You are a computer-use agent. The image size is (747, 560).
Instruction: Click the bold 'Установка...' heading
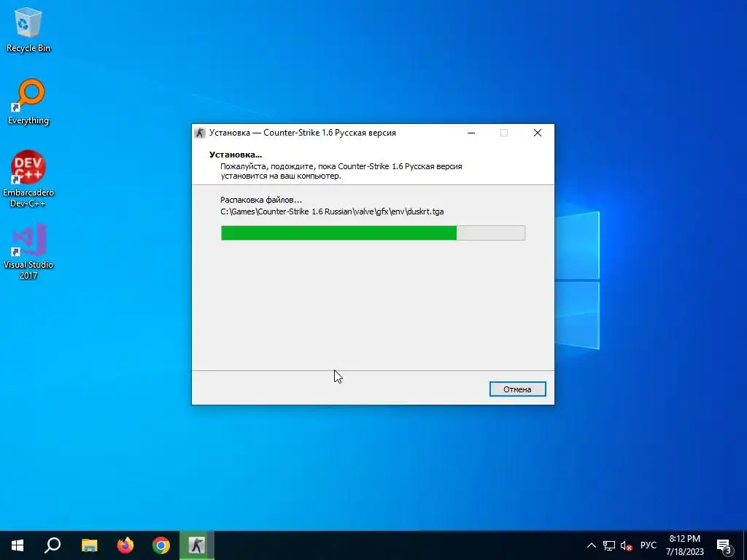click(236, 155)
